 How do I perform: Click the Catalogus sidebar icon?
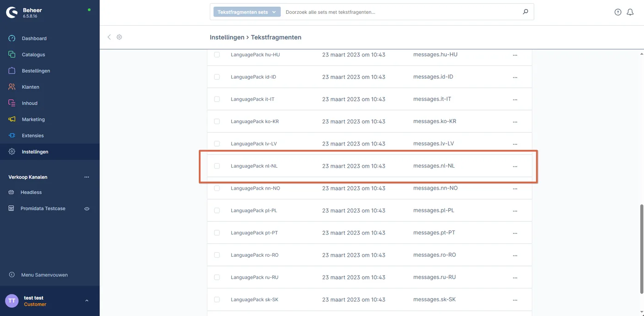pyautogui.click(x=12, y=55)
